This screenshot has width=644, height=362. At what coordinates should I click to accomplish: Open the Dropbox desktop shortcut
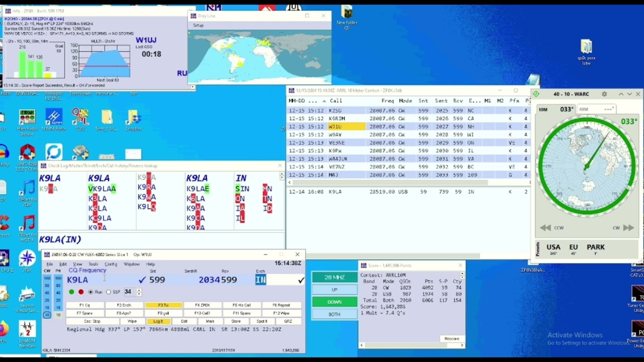point(133,120)
